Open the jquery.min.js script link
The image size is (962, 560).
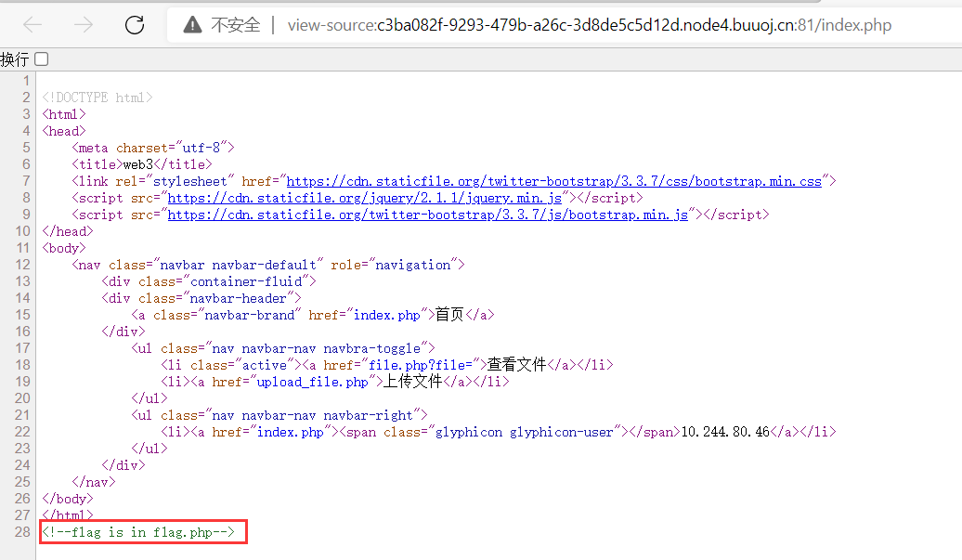(364, 198)
